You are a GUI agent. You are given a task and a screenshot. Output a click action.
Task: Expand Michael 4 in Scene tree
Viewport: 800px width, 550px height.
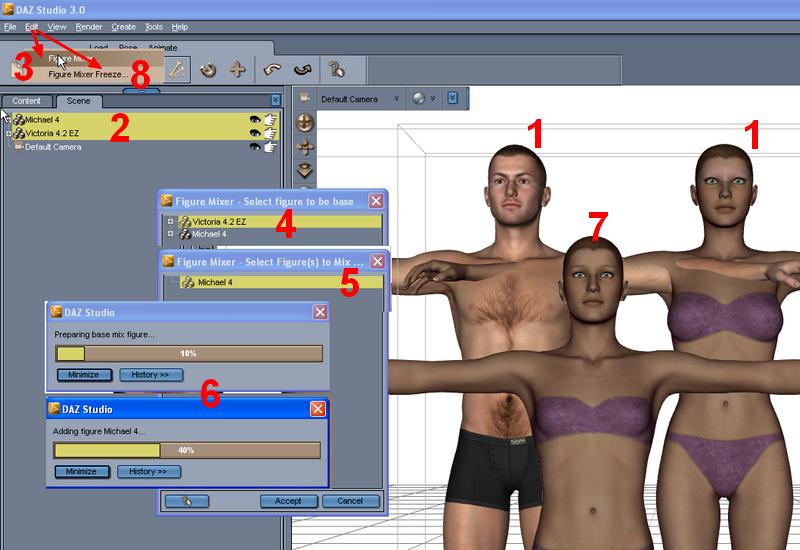pos(8,119)
